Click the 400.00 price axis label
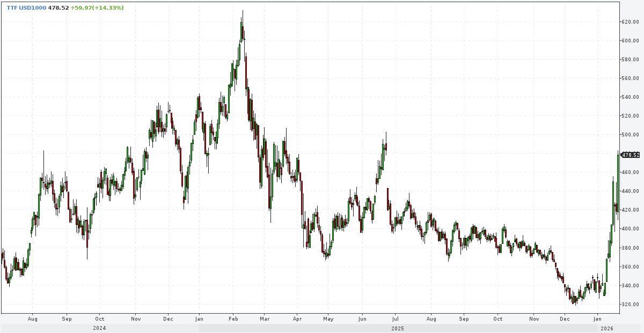The height and width of the screenshot is (333, 644). (x=630, y=229)
